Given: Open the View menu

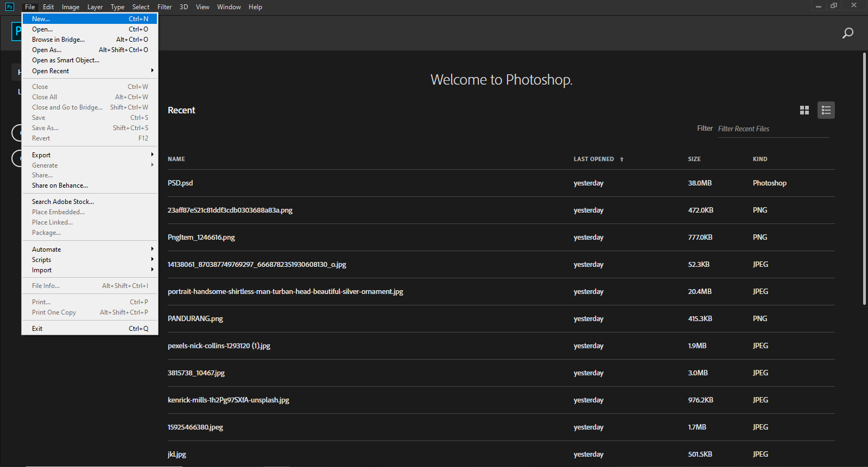Looking at the screenshot, I should [202, 7].
